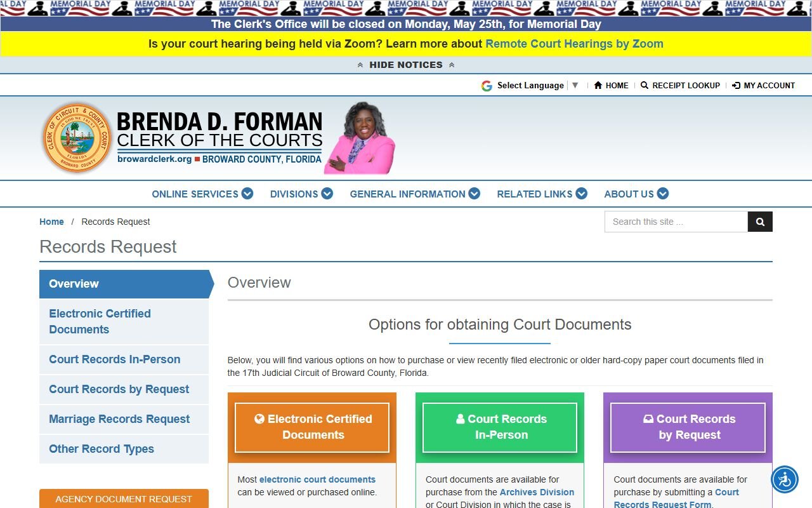
Task: Expand the Related Links menu
Action: click(542, 194)
